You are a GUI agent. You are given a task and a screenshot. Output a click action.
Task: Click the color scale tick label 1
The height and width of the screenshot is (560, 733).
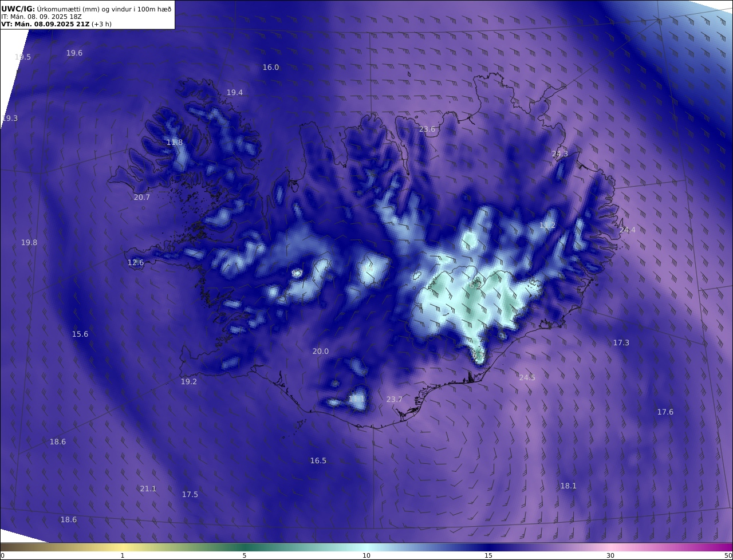123,555
